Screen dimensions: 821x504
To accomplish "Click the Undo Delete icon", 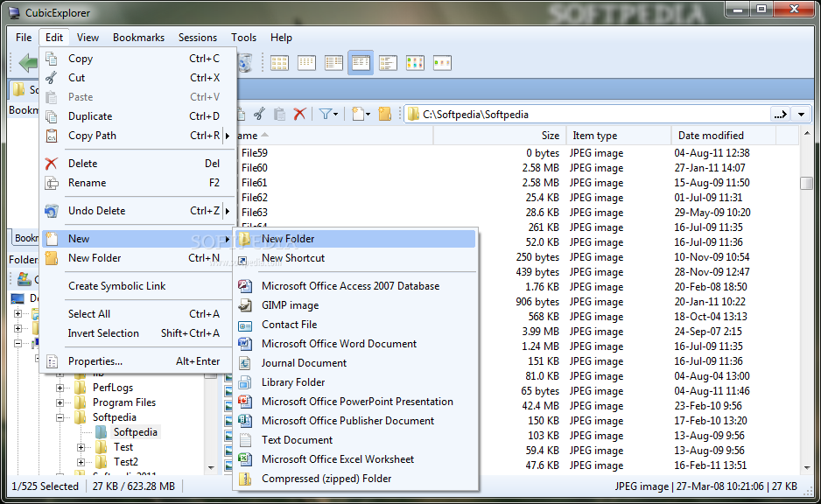I will pos(52,211).
